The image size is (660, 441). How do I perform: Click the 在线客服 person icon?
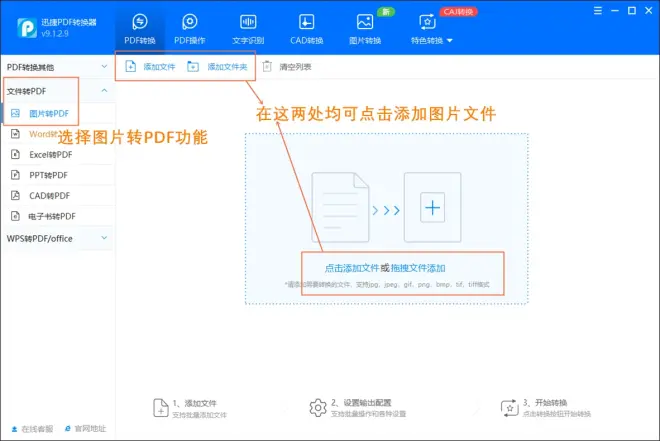tap(14, 429)
